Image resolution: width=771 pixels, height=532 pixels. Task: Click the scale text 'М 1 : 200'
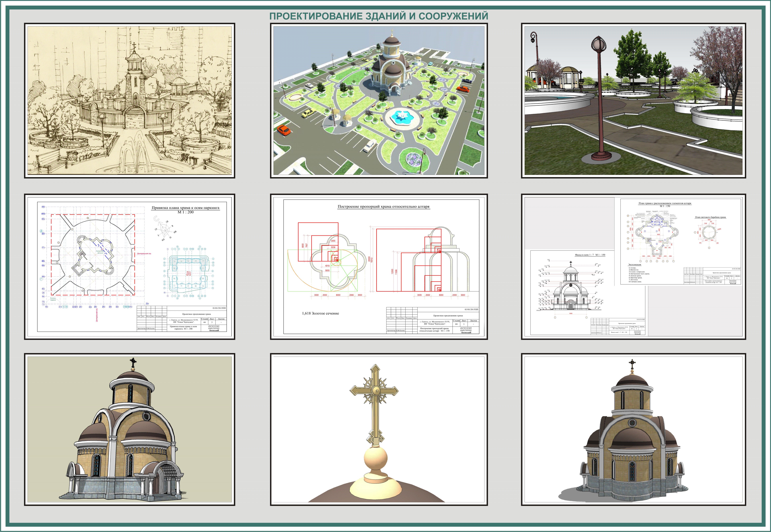click(186, 212)
